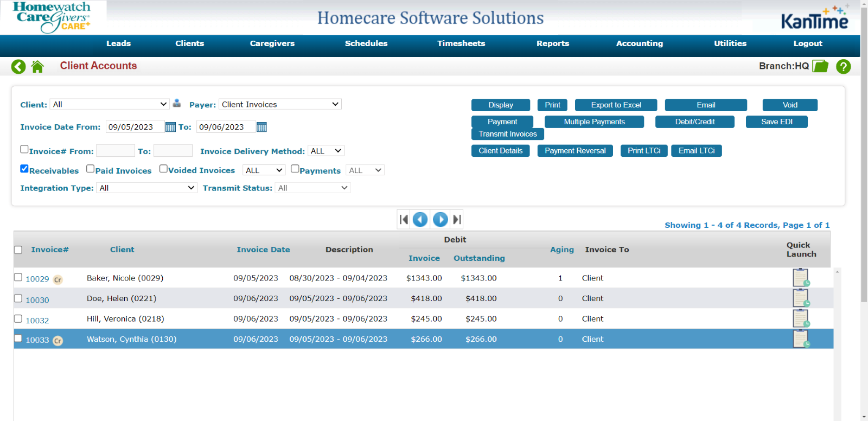Jump to last page of records
This screenshot has height=421, width=868.
point(457,219)
